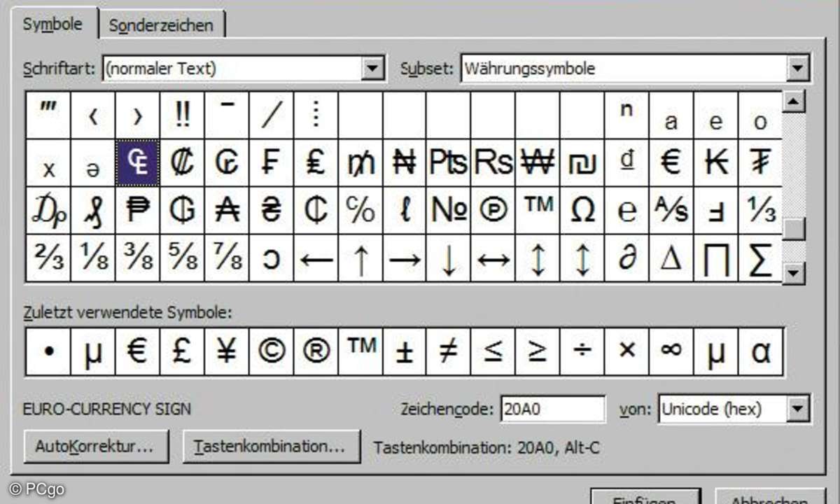Select the down arrow symbol

click(449, 258)
